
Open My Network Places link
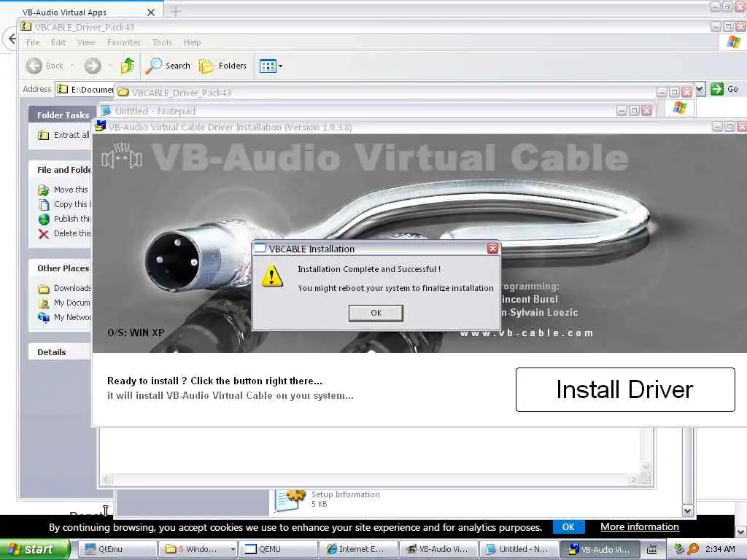tap(64, 317)
